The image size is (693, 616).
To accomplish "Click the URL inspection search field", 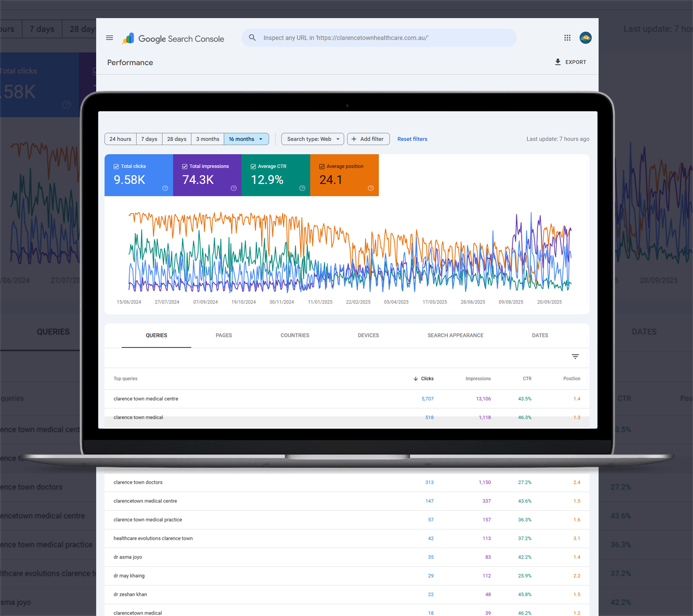I will (x=379, y=38).
